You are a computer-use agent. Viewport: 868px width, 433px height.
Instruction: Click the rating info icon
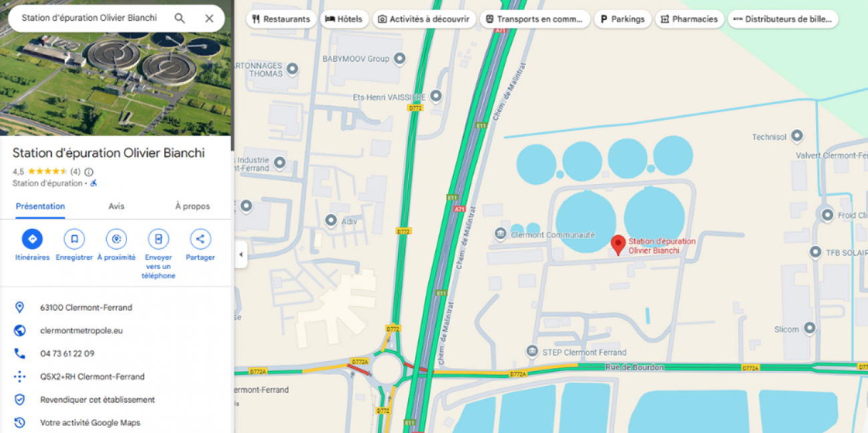pos(89,171)
